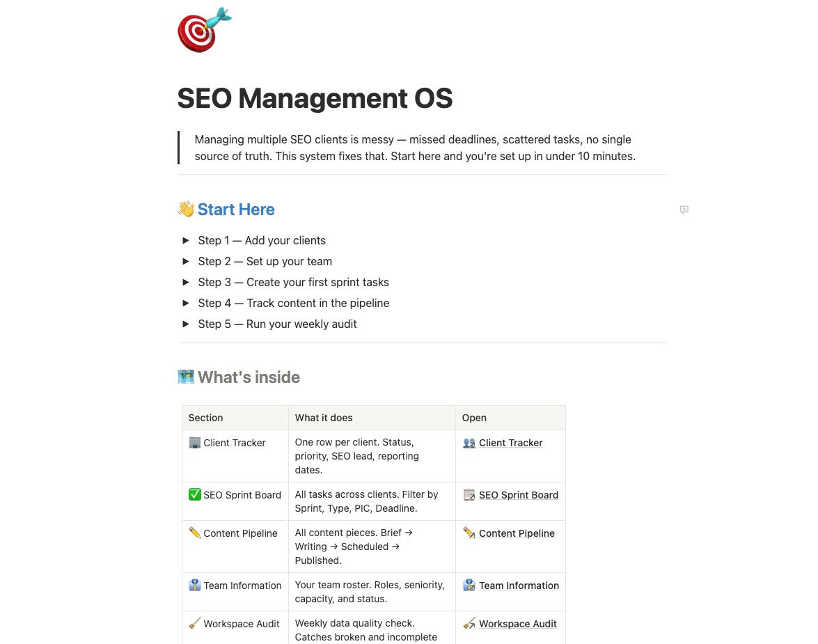Expand Step 1 — Add your clients
This screenshot has height=644, width=818.
tap(186, 240)
